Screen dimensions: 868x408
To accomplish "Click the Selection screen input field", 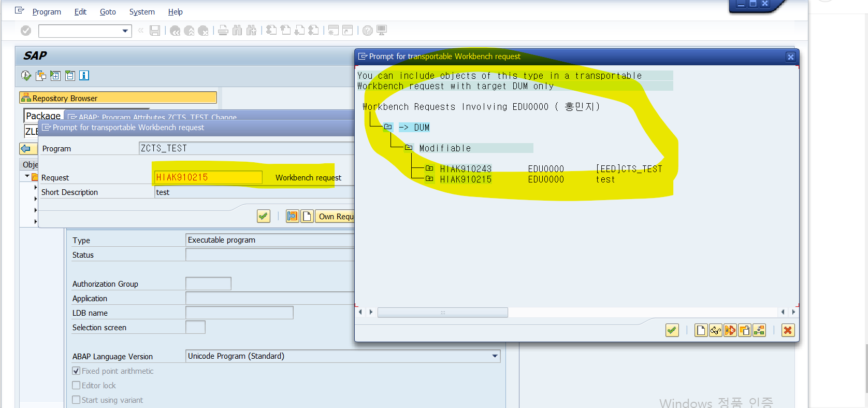I will [x=195, y=327].
